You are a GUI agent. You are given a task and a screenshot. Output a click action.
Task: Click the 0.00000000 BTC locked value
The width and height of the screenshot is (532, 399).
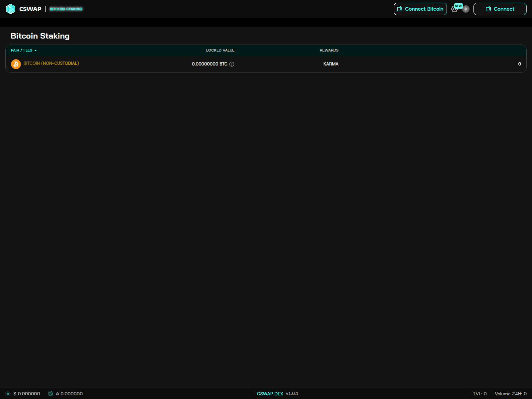[x=209, y=64]
